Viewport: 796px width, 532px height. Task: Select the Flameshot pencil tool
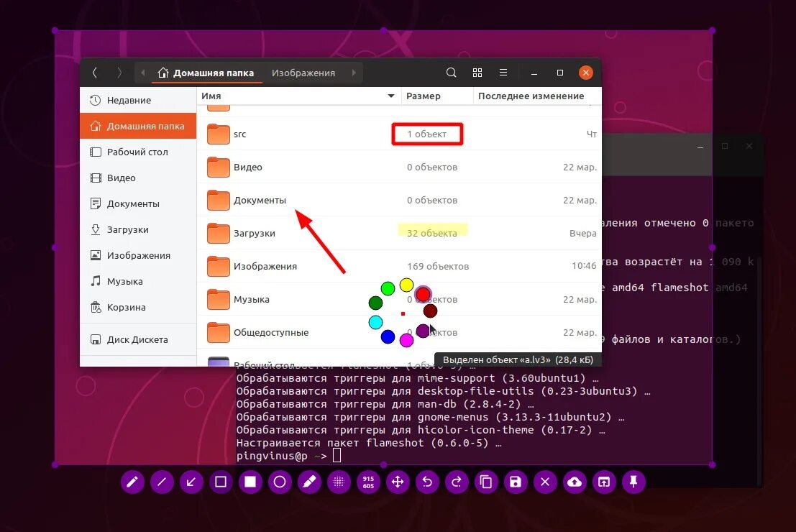click(132, 482)
